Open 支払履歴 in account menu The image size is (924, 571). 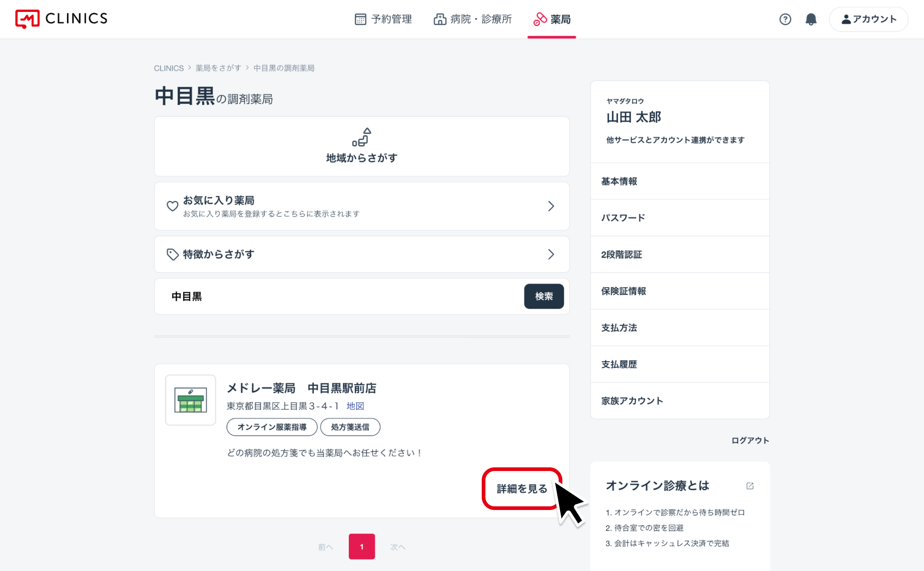tap(680, 364)
